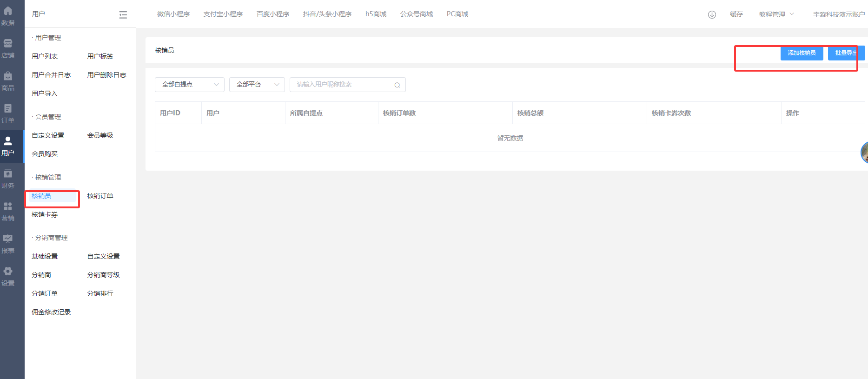Open 核销卡券 menu item
The height and width of the screenshot is (379, 868).
[x=45, y=214]
